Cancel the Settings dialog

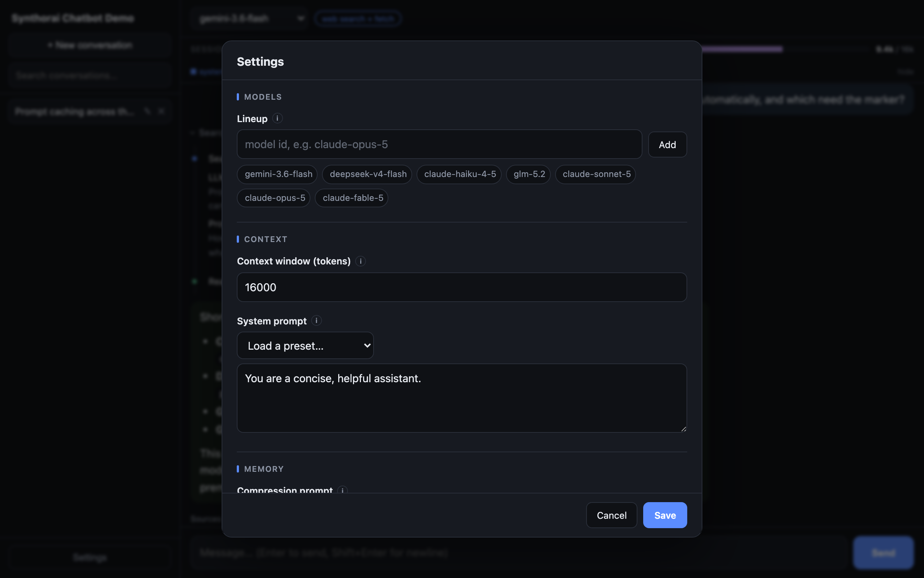coord(612,515)
